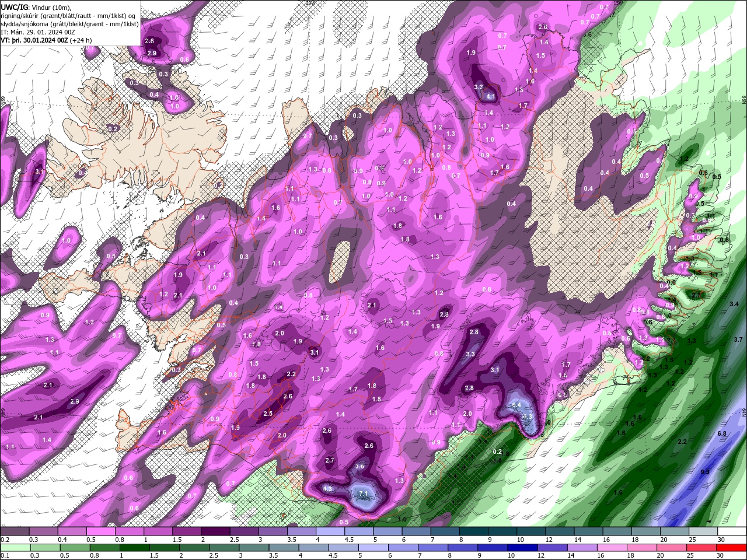Click the 9.3 rain value on the map
The height and width of the screenshot is (560, 747).
click(x=705, y=472)
